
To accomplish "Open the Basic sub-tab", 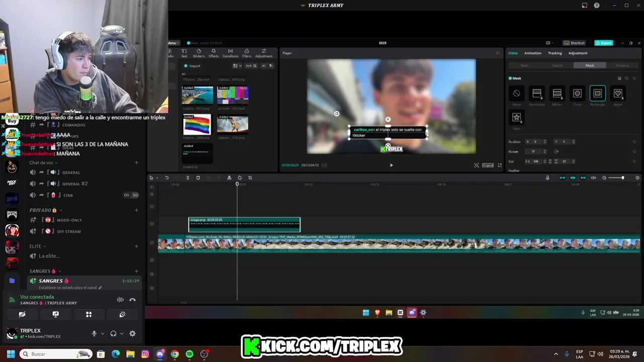I will pos(524,65).
